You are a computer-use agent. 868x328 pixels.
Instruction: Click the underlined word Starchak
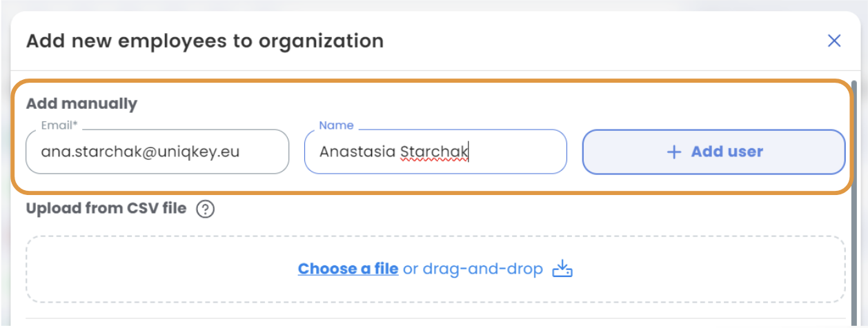coord(434,152)
